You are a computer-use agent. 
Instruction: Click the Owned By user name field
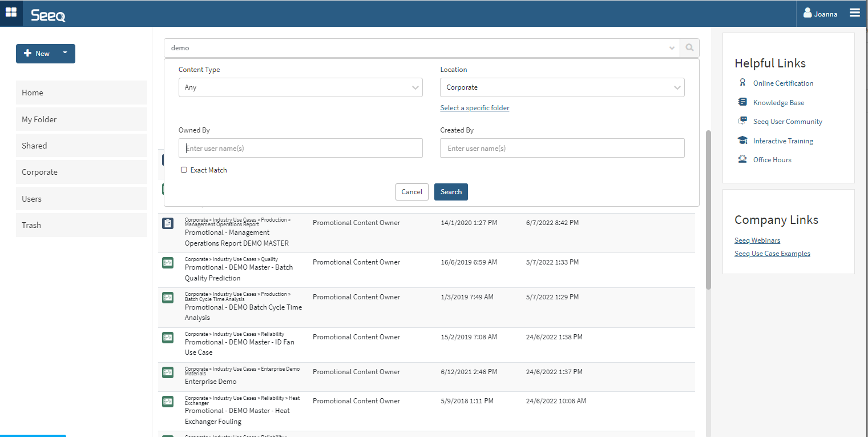(301, 148)
